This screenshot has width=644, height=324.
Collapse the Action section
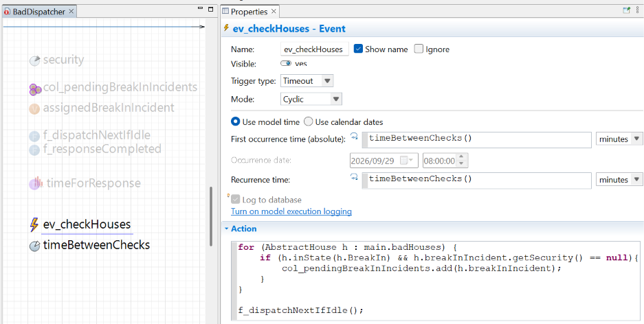tap(226, 229)
